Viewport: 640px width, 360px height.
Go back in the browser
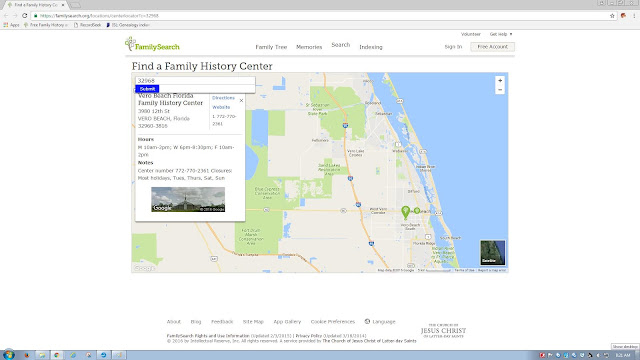click(6, 16)
